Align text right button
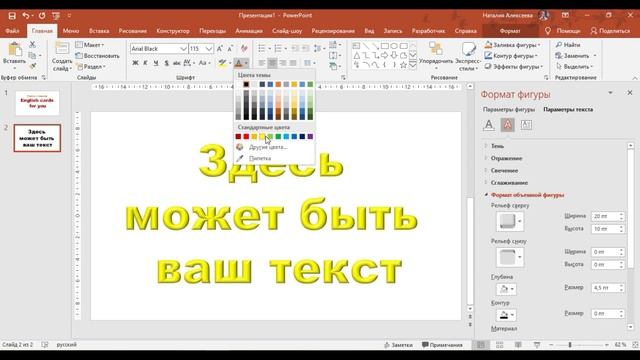Image resolution: width=640 pixels, height=360 pixels. pos(282,63)
